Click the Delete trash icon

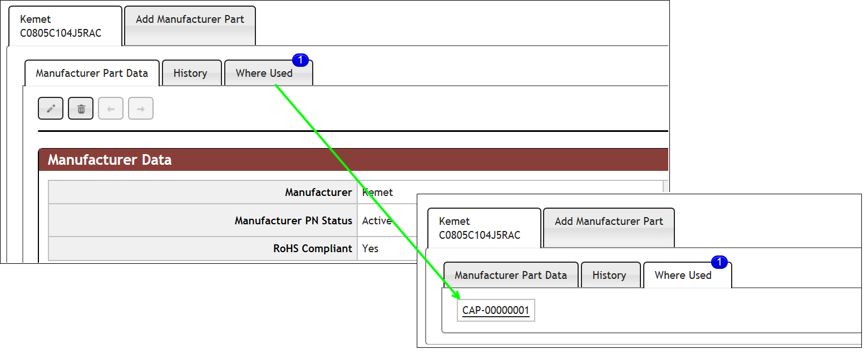pyautogui.click(x=80, y=108)
